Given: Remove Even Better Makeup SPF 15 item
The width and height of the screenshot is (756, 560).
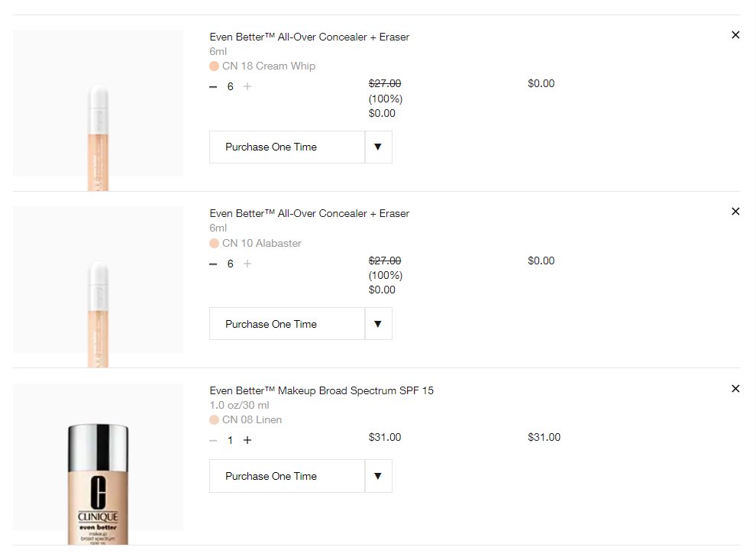Looking at the screenshot, I should coord(735,388).
